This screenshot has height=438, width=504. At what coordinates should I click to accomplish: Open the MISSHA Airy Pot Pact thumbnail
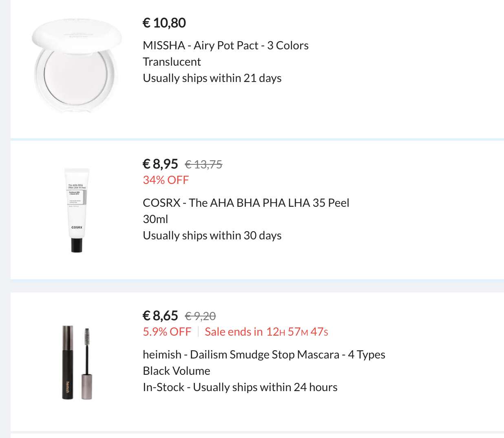click(77, 65)
